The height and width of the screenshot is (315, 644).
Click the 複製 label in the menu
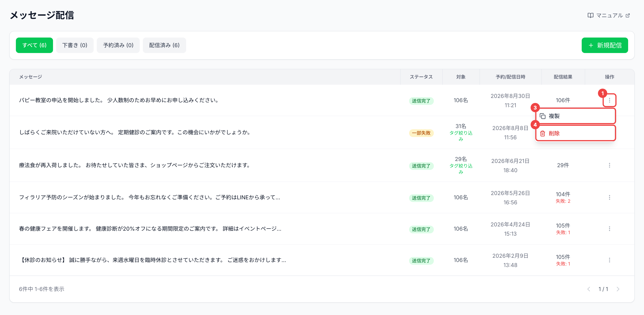coord(554,116)
